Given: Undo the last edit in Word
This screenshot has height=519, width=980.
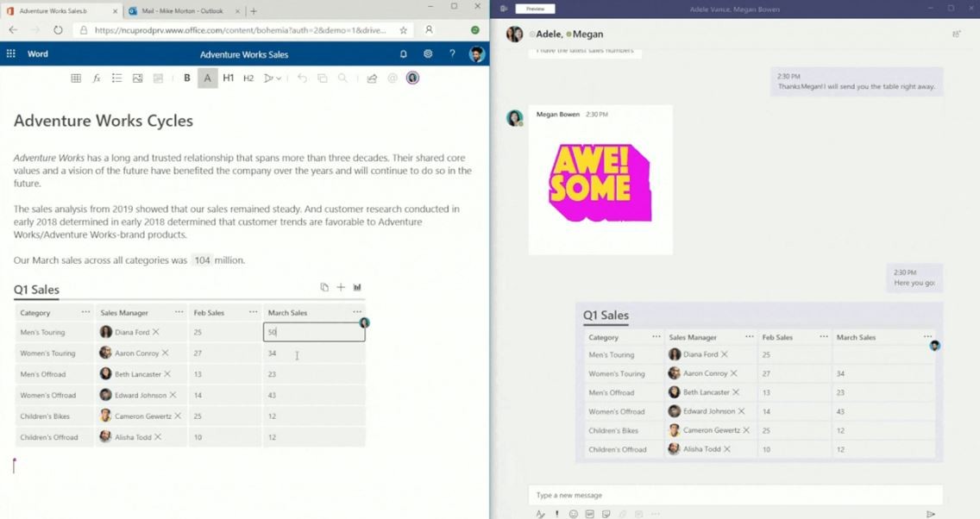Looking at the screenshot, I should [x=303, y=78].
